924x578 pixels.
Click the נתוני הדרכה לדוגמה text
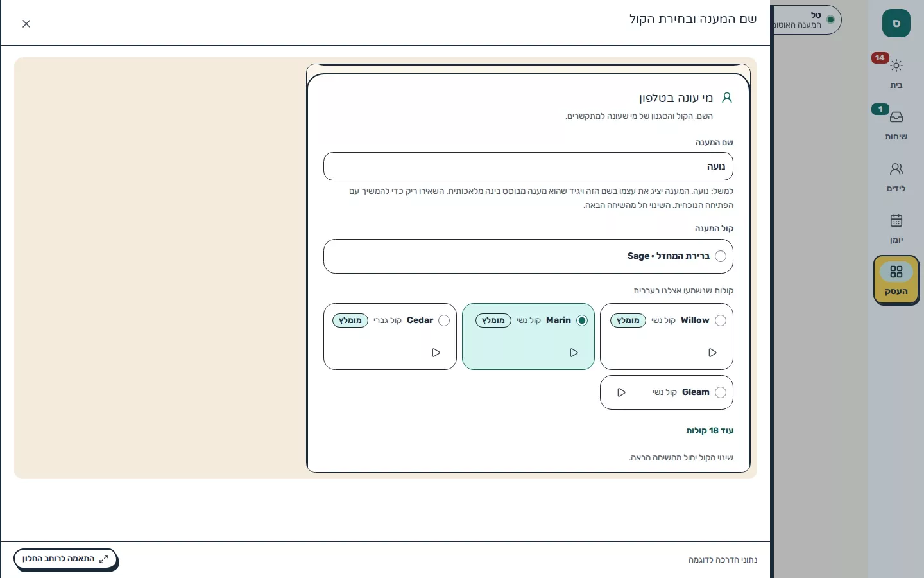click(723, 560)
